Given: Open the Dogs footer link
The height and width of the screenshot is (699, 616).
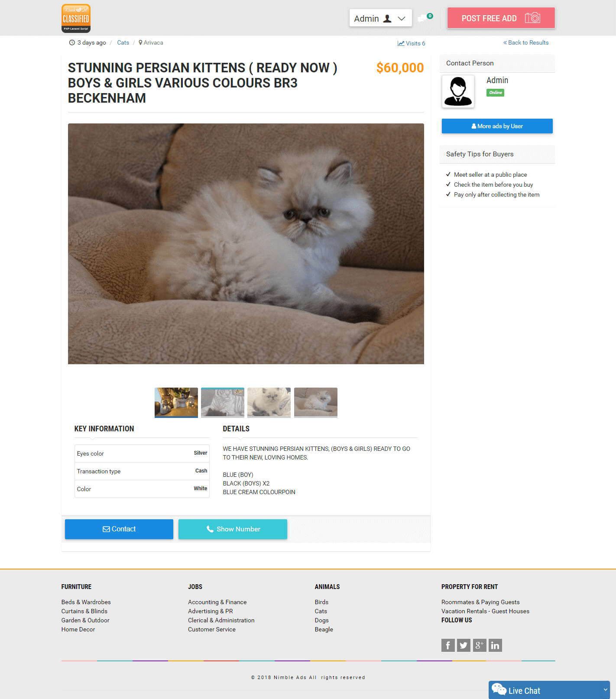Looking at the screenshot, I should (x=322, y=620).
